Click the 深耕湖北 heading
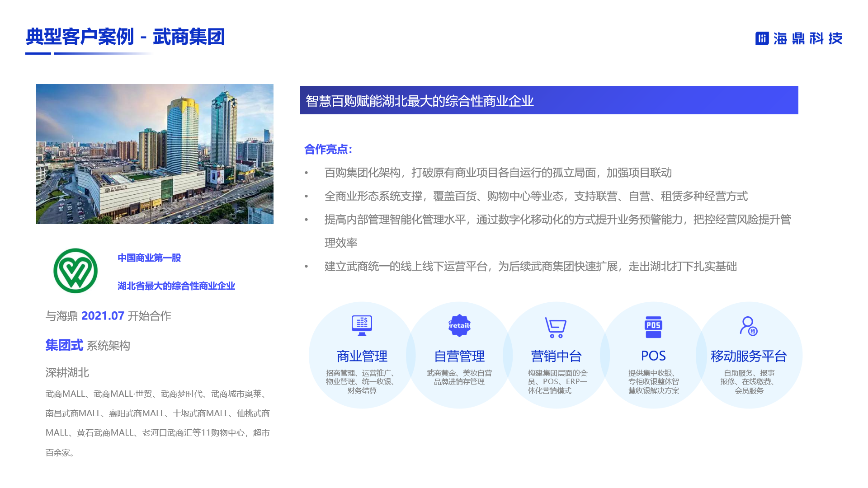868x488 pixels. [67, 373]
